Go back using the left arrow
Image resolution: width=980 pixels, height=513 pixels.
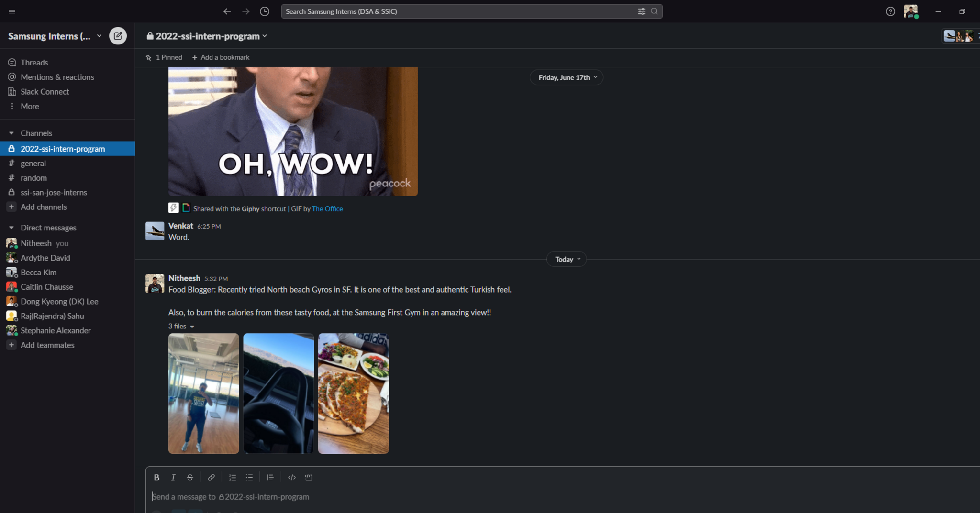227,11
